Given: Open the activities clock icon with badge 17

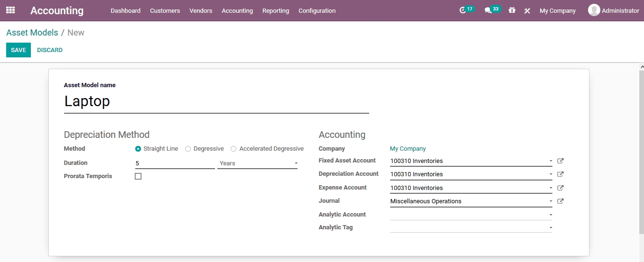Looking at the screenshot, I should click(x=463, y=10).
